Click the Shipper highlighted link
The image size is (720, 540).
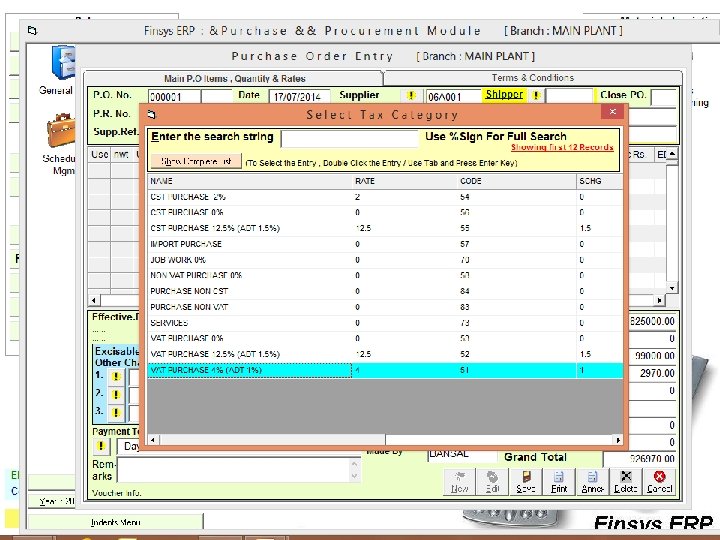click(504, 95)
